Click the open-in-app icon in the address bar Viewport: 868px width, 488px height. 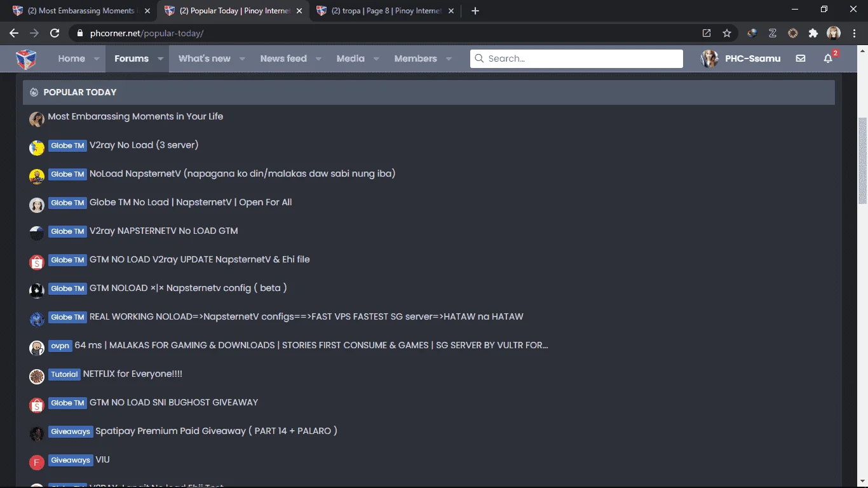coord(707,33)
